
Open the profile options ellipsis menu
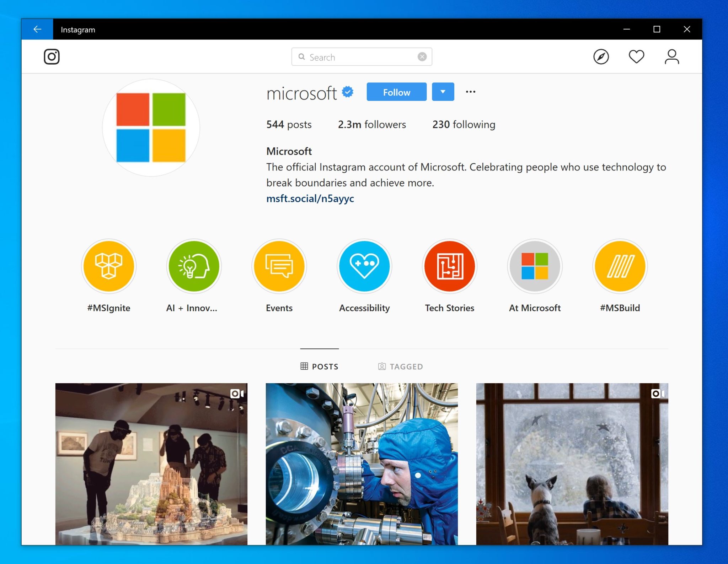click(470, 92)
